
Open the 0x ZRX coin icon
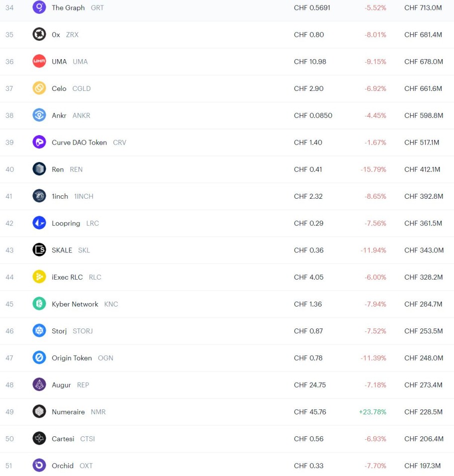(x=39, y=34)
